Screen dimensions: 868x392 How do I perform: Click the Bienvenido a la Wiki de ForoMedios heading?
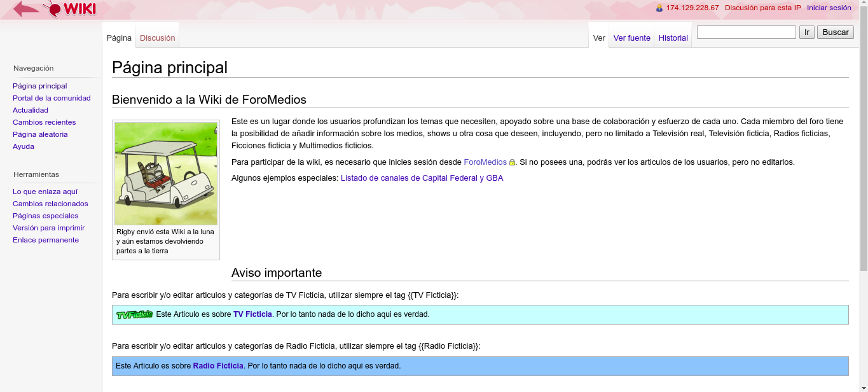[209, 100]
